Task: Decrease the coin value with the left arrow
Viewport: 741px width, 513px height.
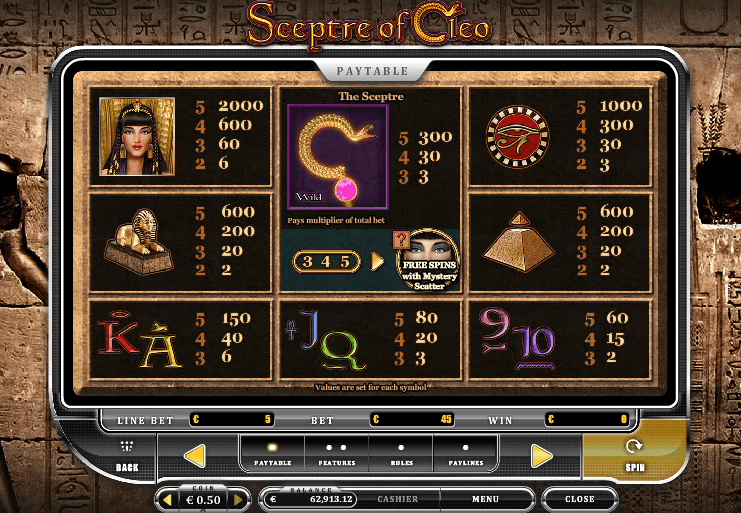Action: coord(167,500)
